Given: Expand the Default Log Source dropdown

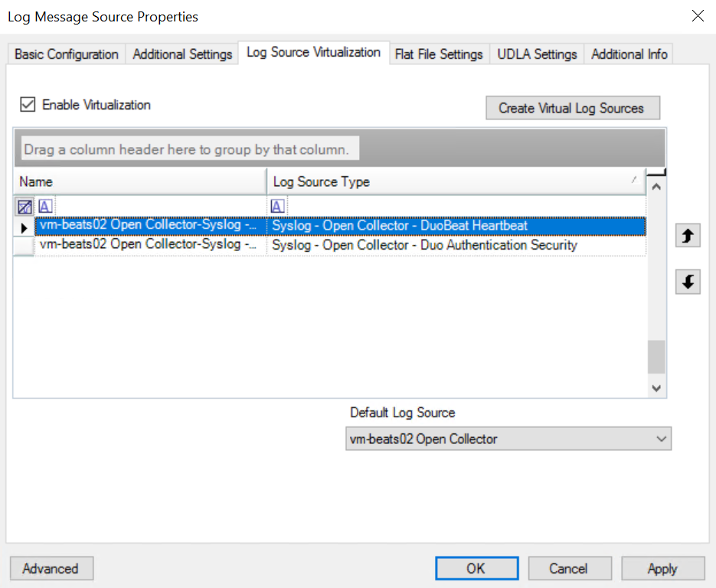Looking at the screenshot, I should (662, 439).
